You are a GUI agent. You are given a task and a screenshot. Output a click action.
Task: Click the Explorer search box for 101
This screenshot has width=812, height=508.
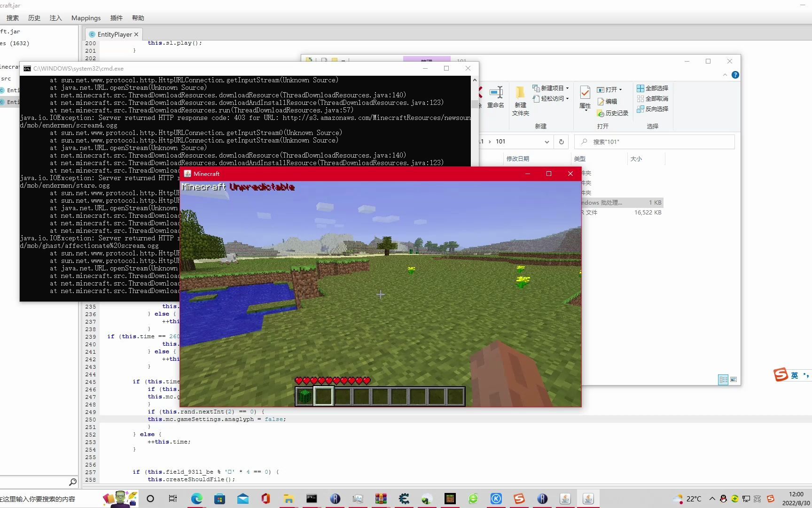pos(655,142)
